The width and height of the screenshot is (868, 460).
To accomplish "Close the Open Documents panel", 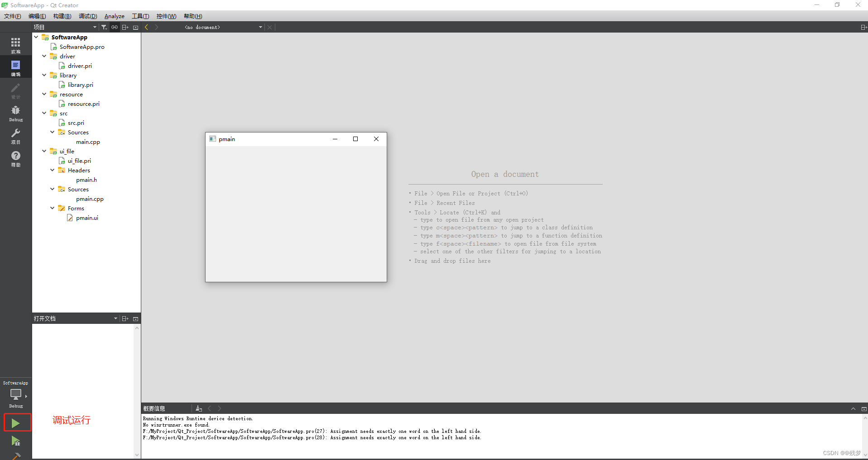I will (x=135, y=318).
